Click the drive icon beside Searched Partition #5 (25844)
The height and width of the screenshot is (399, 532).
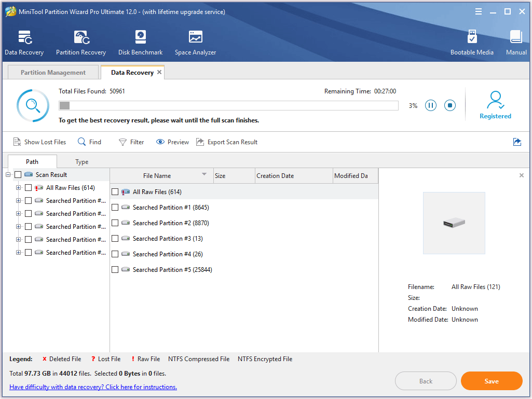126,269
